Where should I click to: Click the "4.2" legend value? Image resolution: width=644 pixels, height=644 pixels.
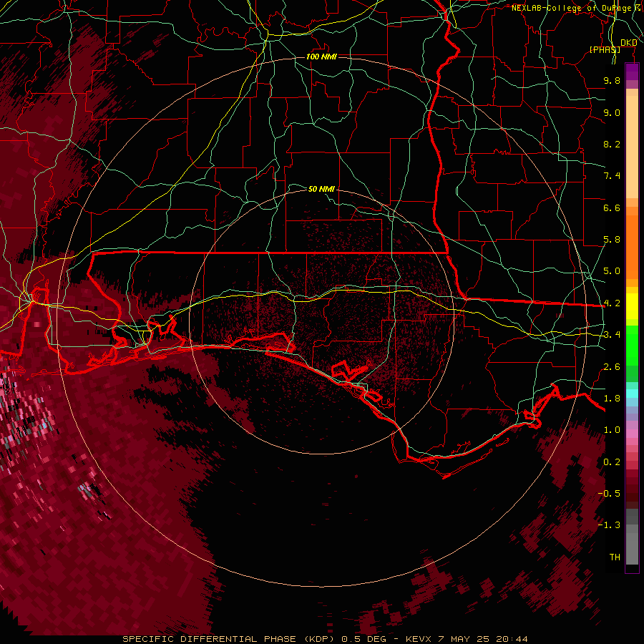pyautogui.click(x=612, y=303)
